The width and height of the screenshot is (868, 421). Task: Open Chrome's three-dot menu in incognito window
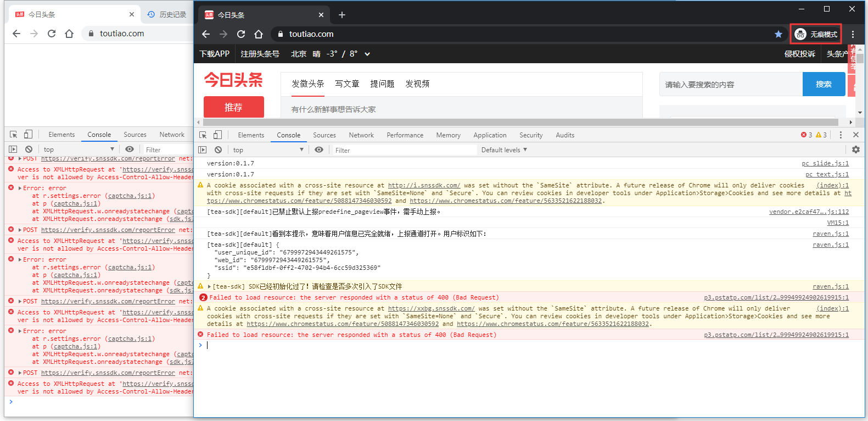(853, 34)
